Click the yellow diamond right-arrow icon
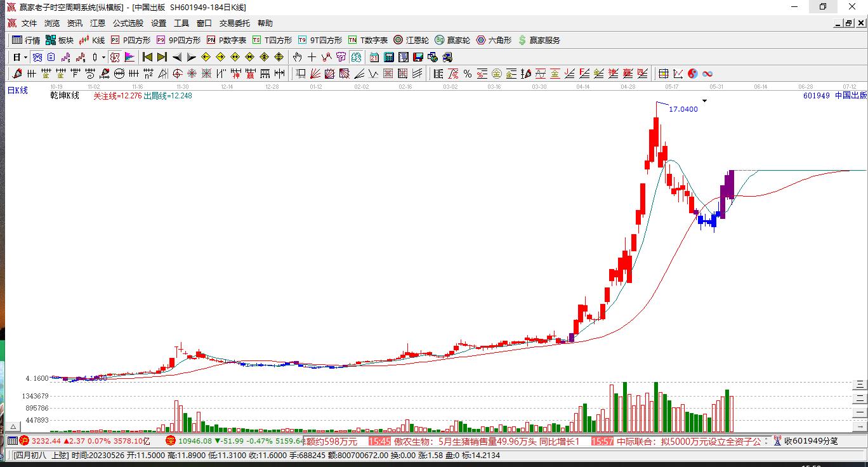Viewport: 868px width, 467px height. (220, 57)
